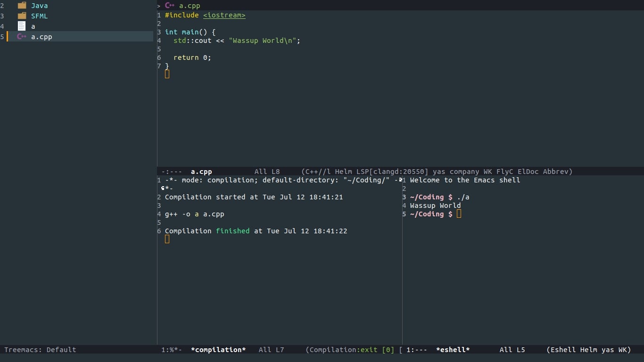The image size is (644, 362).
Task: Open the Java folder in Treemacs
Action: pyautogui.click(x=39, y=6)
